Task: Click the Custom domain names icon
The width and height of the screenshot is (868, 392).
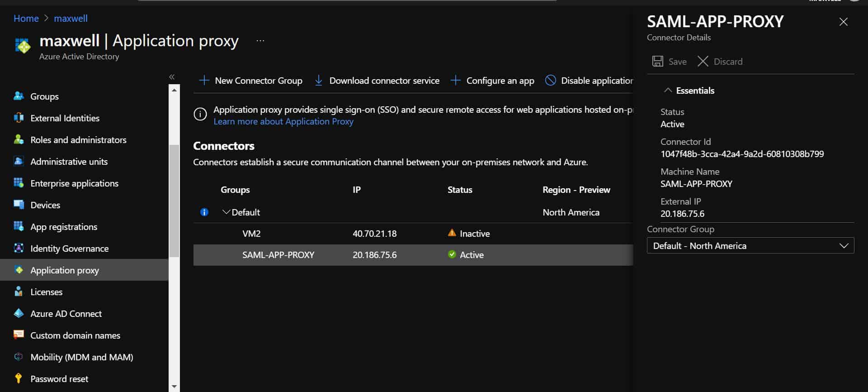Action: point(19,335)
